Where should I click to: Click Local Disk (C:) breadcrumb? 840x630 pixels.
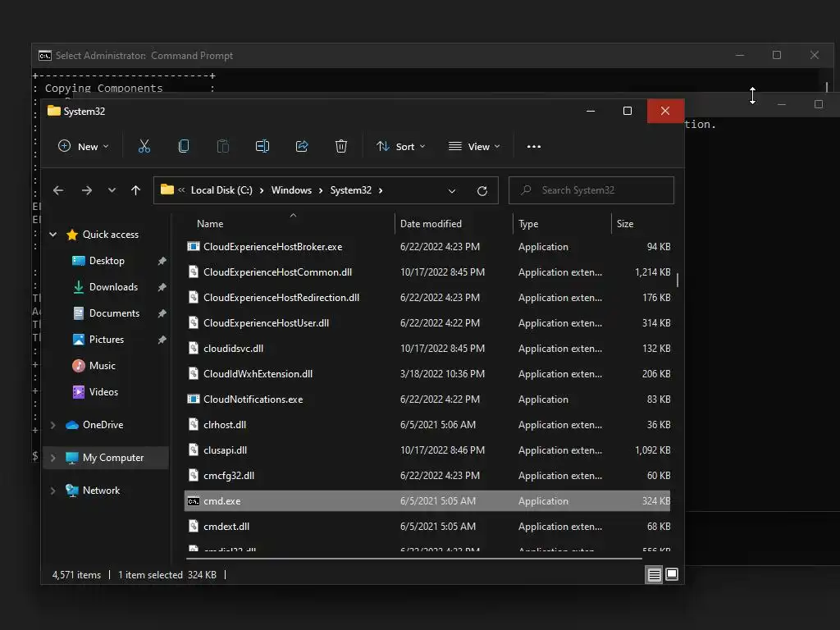[x=221, y=190]
